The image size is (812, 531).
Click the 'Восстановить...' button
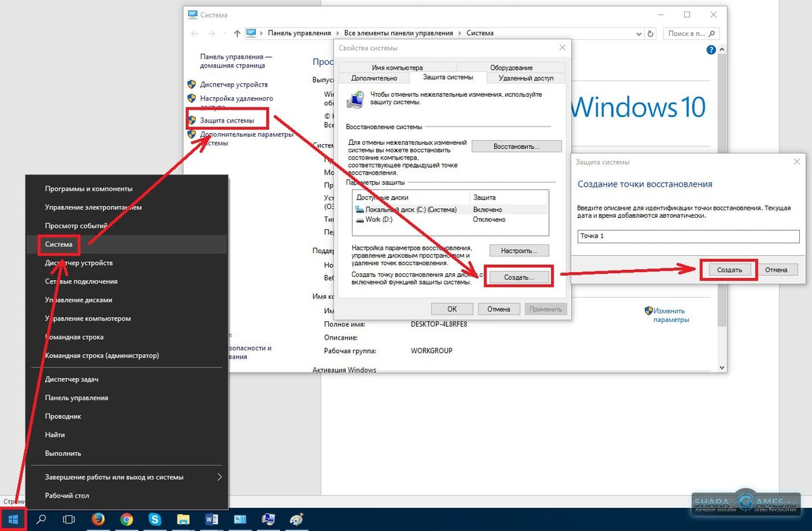pyautogui.click(x=517, y=146)
